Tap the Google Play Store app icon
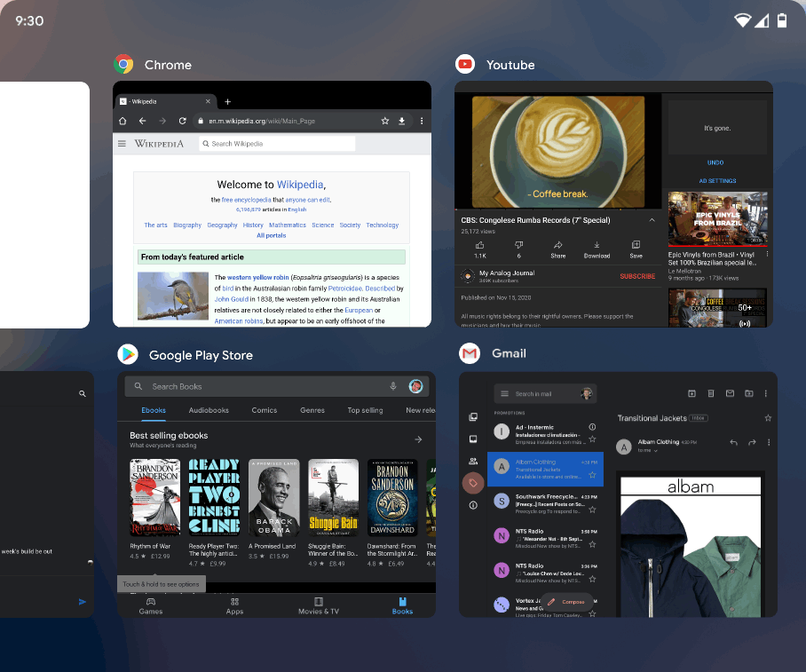The height and width of the screenshot is (672, 806). point(128,354)
